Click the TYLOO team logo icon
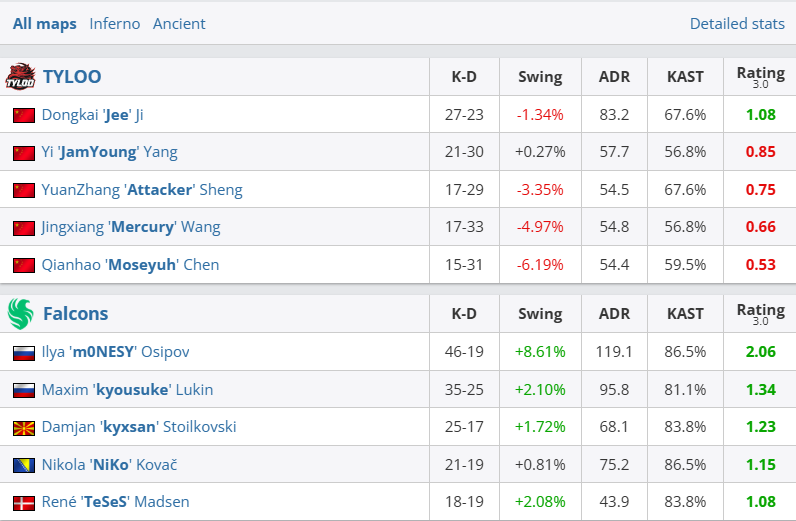Screen dimensions: 796x521 click(20, 76)
